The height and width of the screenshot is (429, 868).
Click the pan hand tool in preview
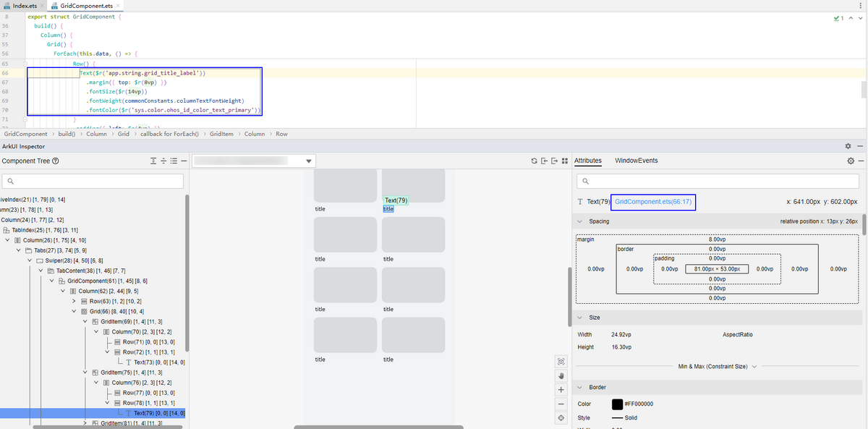click(561, 375)
